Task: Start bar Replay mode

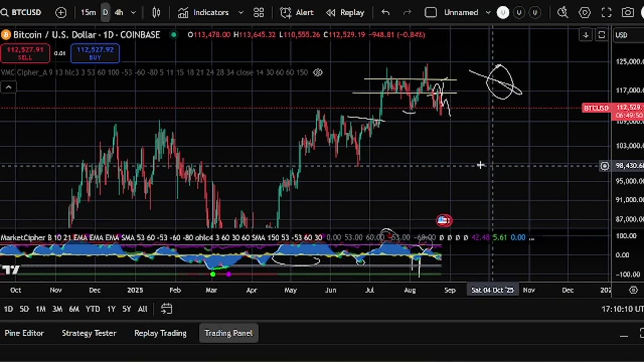Action: coord(345,13)
